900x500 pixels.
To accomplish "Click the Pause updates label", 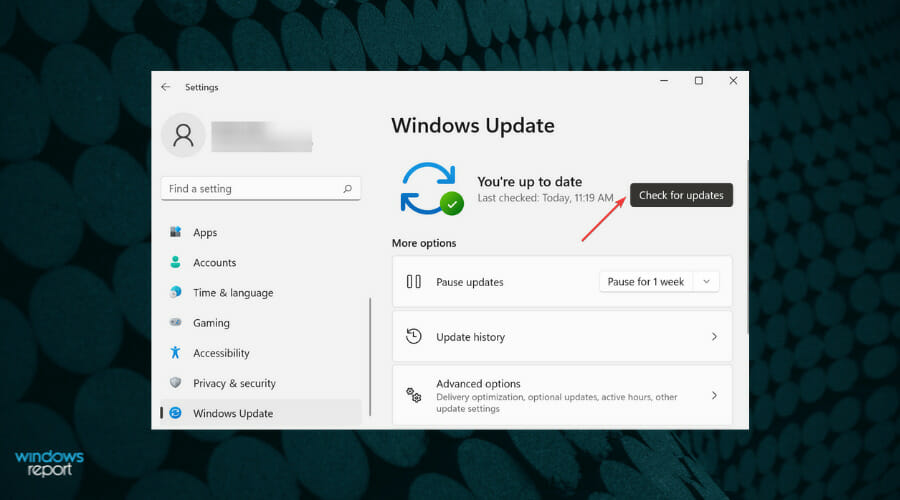I will [470, 282].
